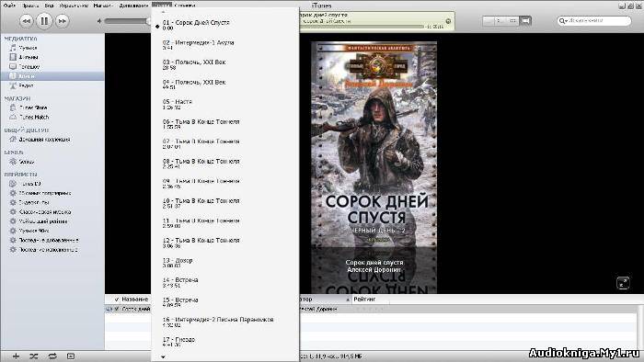This screenshot has width=644, height=362.
Task: Show artwork panel icon in bottom bar
Action: 71,356
